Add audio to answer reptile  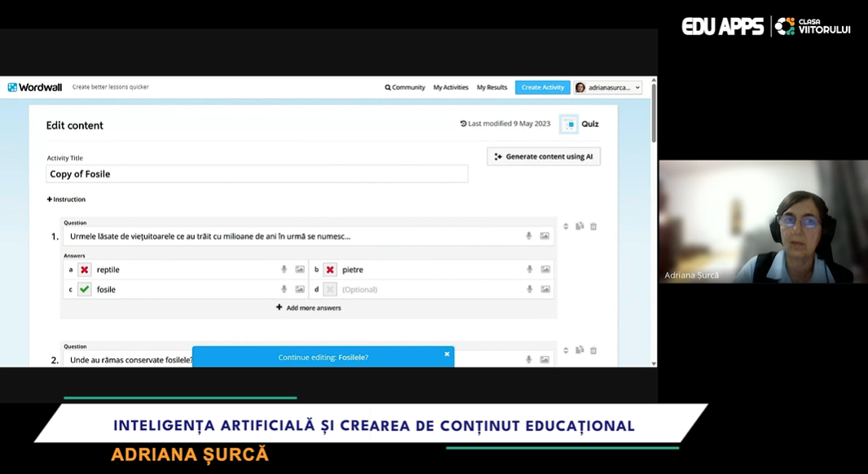point(284,270)
